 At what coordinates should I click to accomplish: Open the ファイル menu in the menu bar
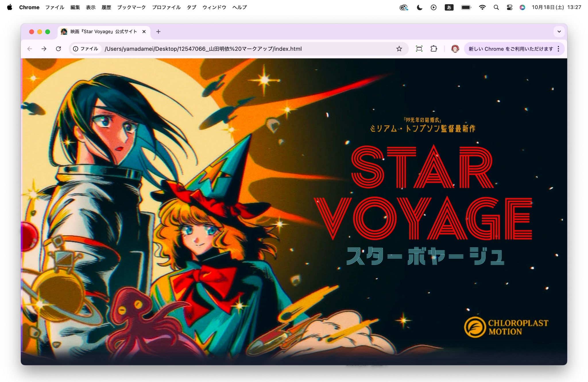click(55, 7)
